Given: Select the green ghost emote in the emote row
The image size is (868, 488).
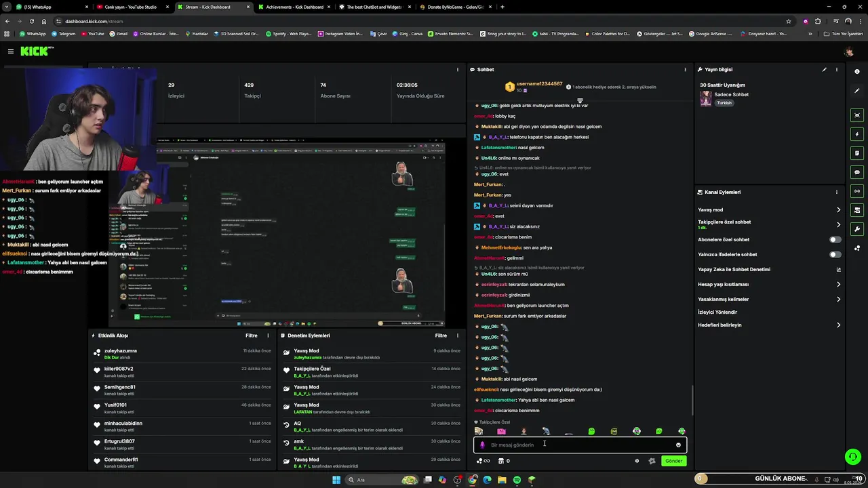Looking at the screenshot, I should [x=591, y=431].
